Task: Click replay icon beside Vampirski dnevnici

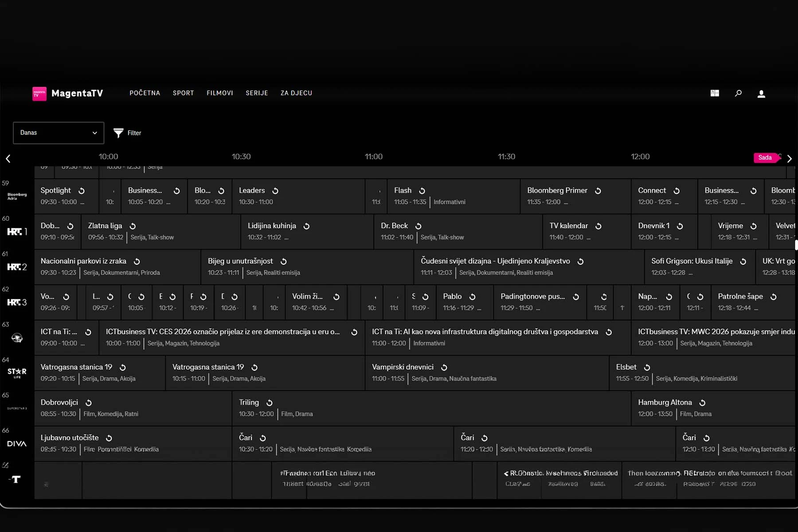Action: coord(444,368)
